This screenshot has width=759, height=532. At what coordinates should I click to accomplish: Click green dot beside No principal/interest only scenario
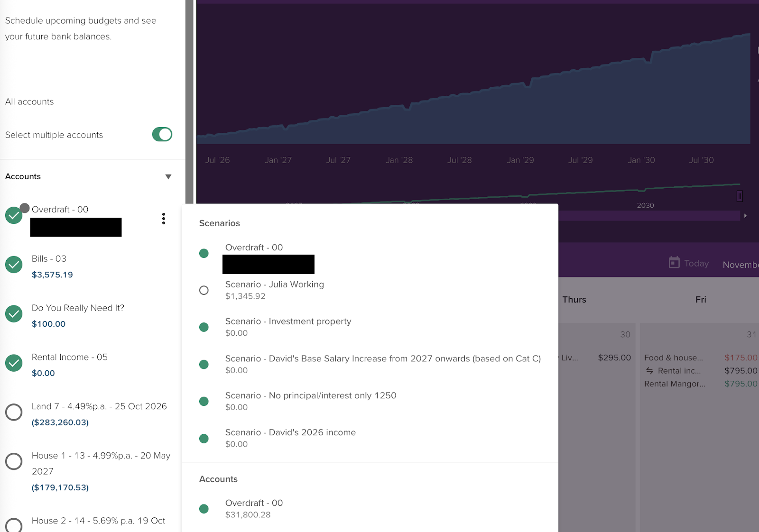[204, 402]
